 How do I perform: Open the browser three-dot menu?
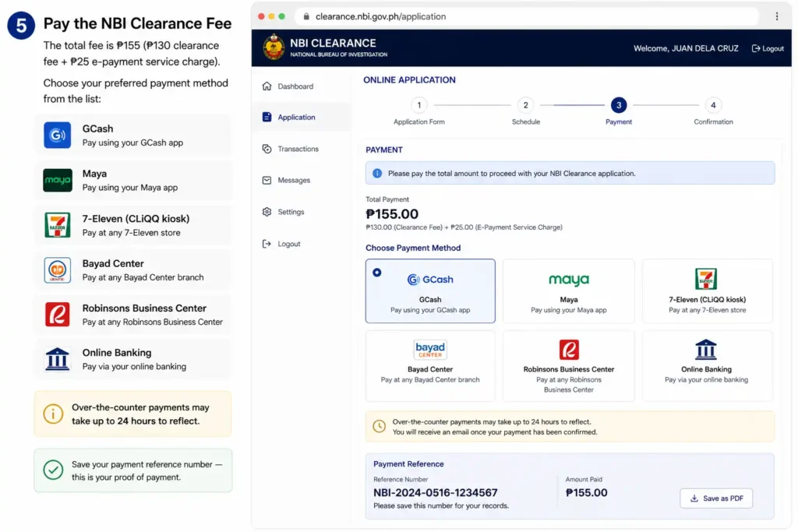[x=777, y=16]
